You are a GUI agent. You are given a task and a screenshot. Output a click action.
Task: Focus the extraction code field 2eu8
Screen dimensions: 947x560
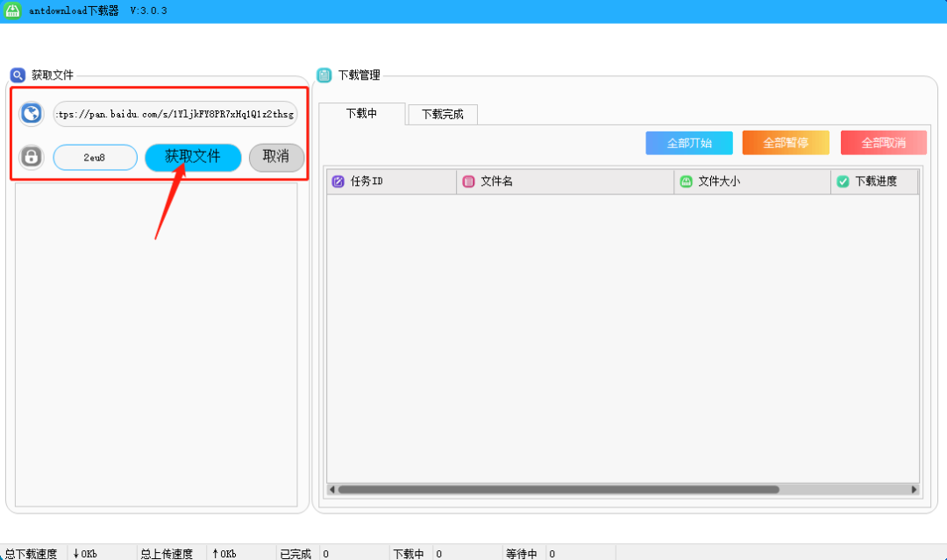pyautogui.click(x=96, y=158)
